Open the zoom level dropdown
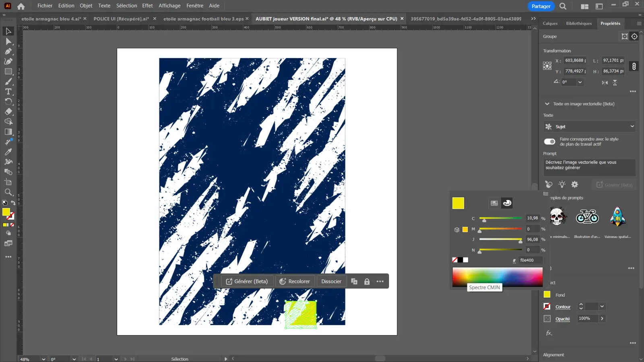Image resolution: width=644 pixels, height=362 pixels. pyautogui.click(x=43, y=359)
